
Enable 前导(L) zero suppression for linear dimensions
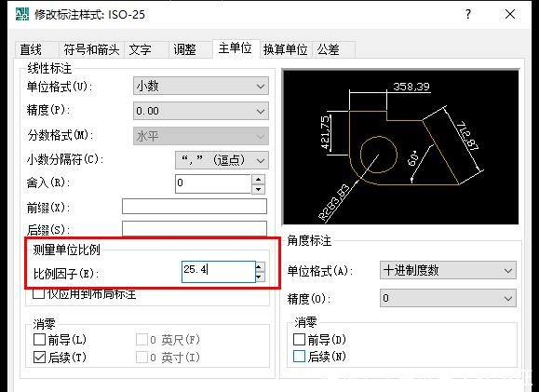tap(39, 339)
